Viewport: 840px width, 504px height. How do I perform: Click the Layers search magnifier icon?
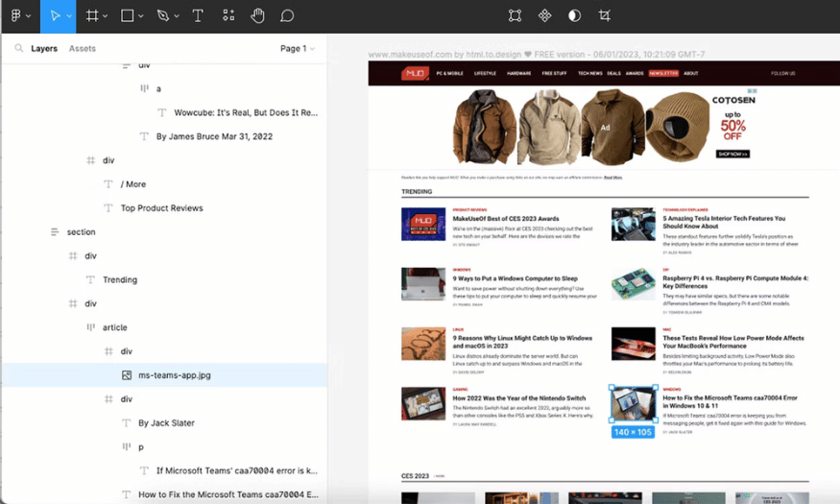tap(19, 48)
